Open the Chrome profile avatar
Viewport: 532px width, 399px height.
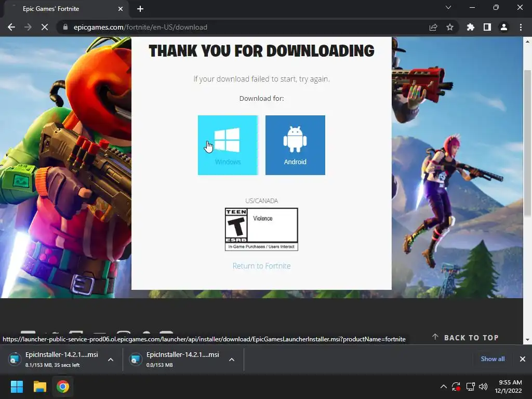click(x=504, y=27)
